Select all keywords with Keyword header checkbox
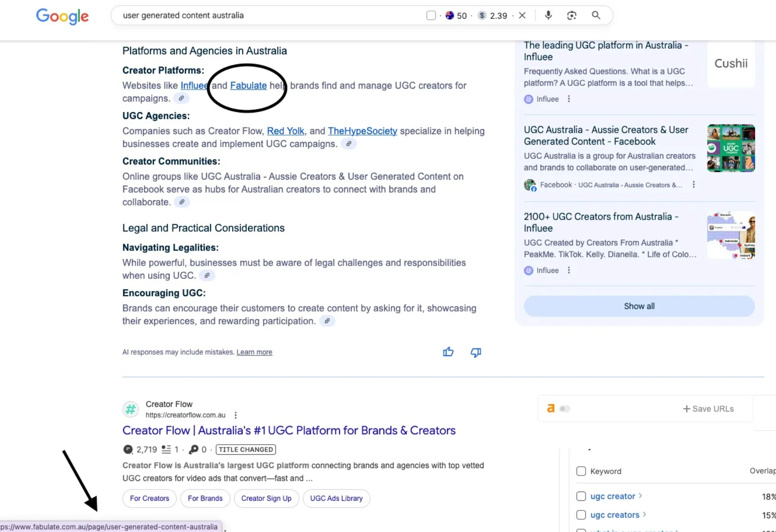This screenshot has height=532, width=776. 581,471
